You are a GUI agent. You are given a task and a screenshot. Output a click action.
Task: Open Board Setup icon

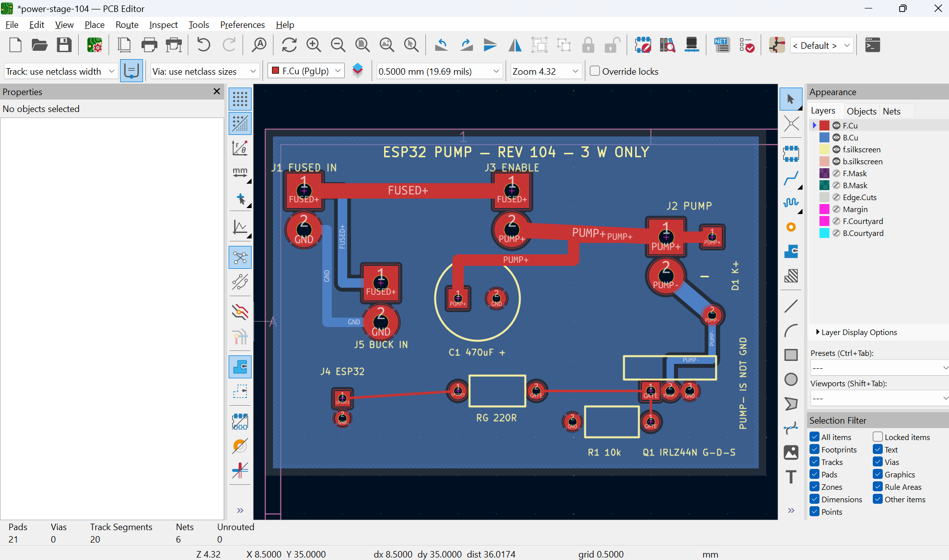coord(95,45)
